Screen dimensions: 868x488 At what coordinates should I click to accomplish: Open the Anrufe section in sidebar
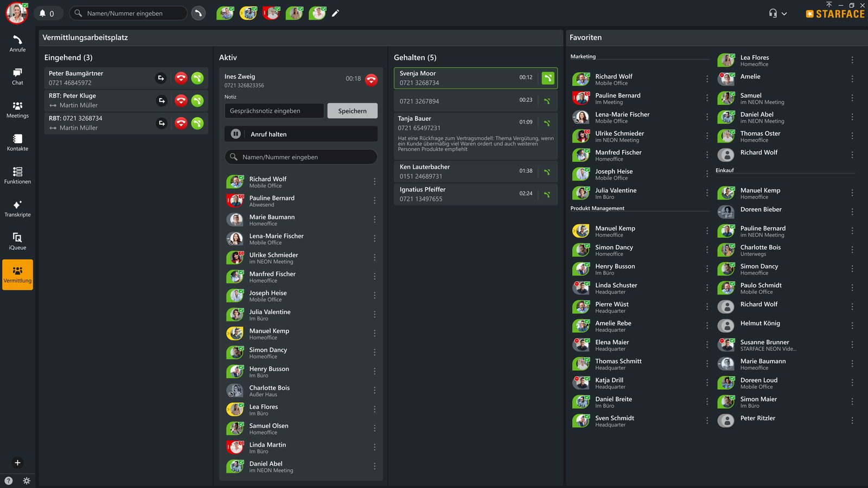point(17,43)
